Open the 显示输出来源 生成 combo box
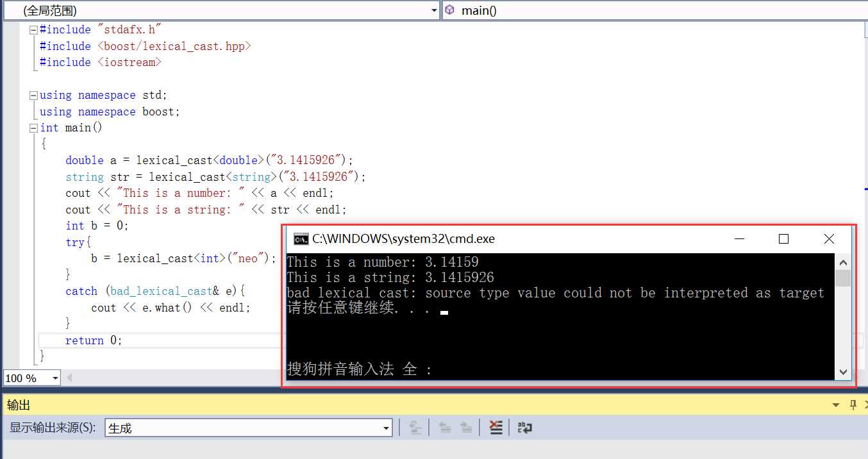 click(249, 428)
